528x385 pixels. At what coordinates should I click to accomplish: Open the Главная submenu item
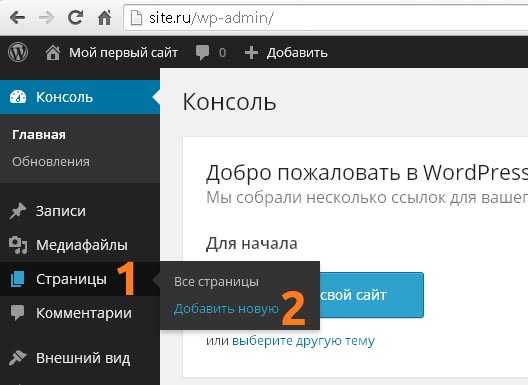coord(39,135)
